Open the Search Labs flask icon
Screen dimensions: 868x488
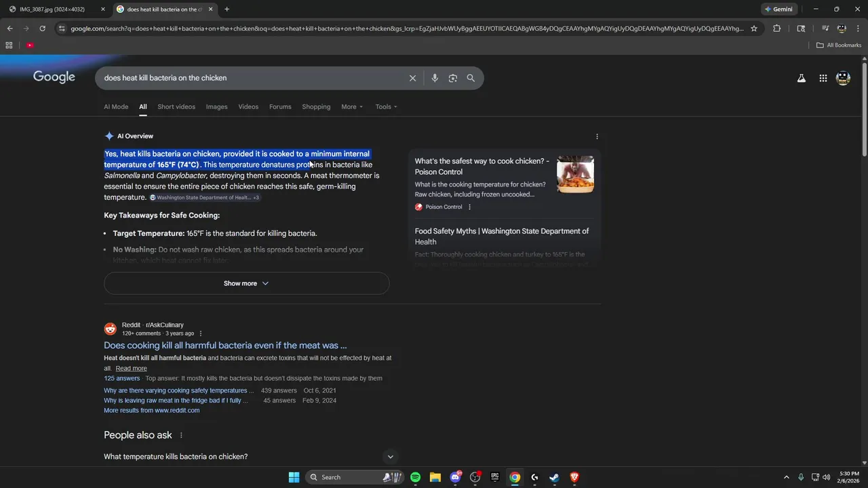(x=802, y=78)
